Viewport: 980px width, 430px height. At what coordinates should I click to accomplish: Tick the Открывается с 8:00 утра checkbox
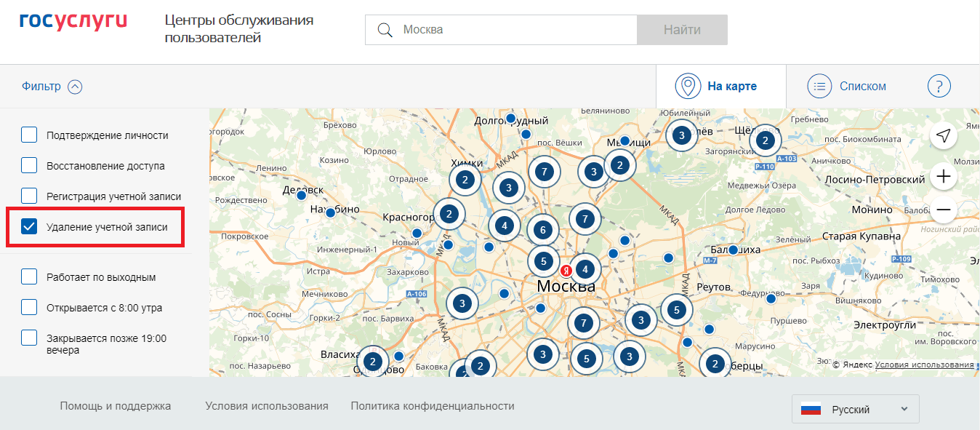point(29,308)
